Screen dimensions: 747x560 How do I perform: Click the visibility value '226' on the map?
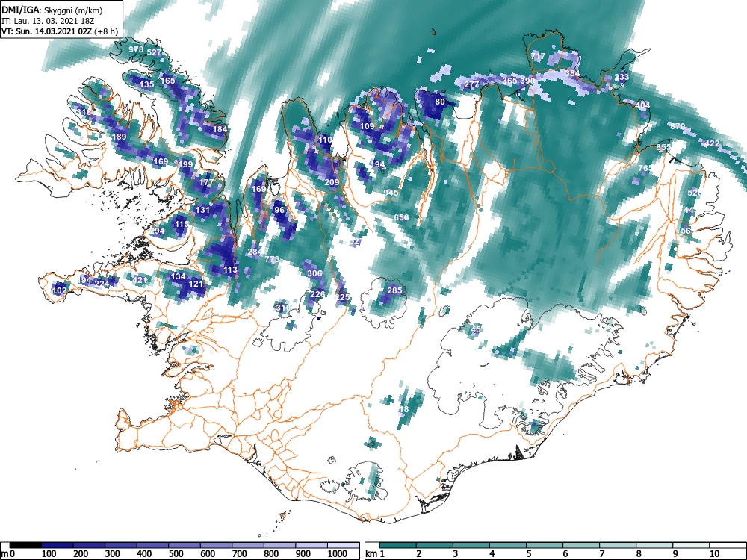(317, 294)
